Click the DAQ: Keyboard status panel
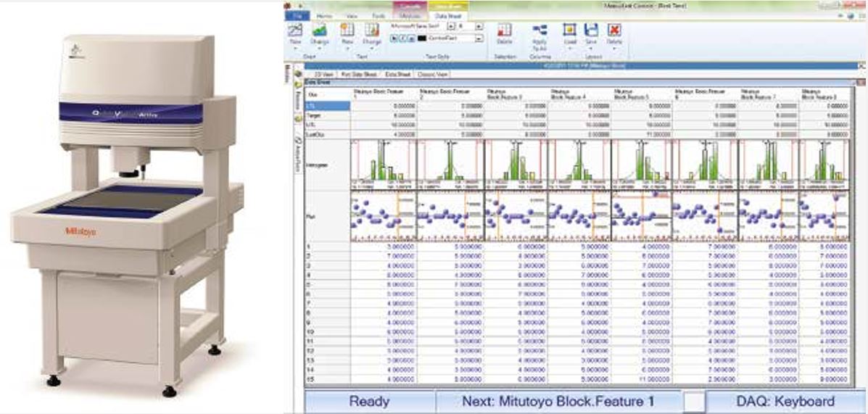 [785, 401]
